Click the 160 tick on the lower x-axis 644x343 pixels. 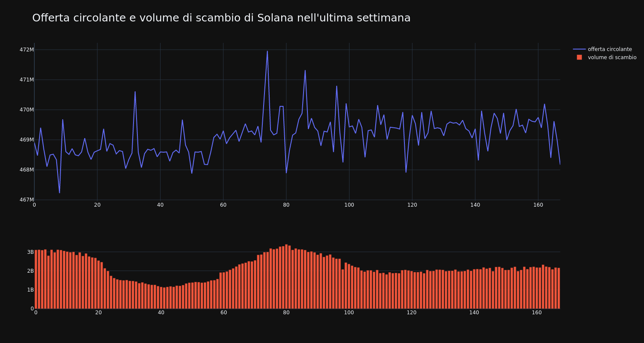(537, 313)
